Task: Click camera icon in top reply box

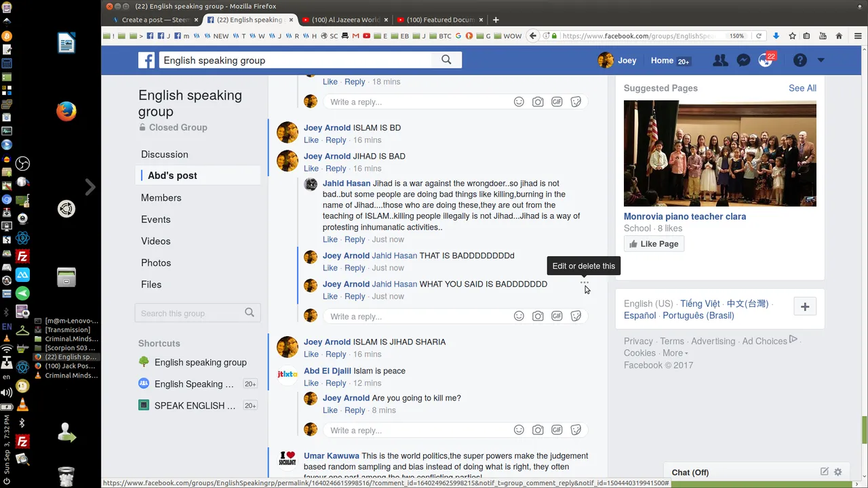Action: click(x=538, y=102)
